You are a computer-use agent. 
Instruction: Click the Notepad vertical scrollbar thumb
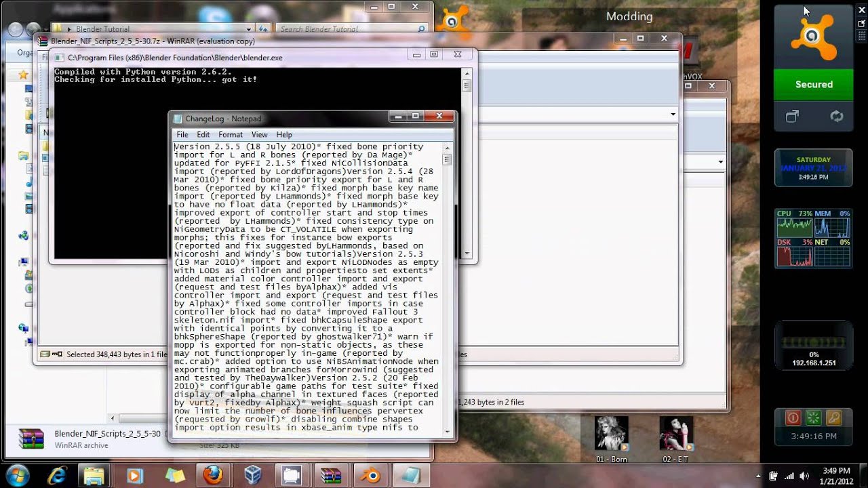(447, 159)
